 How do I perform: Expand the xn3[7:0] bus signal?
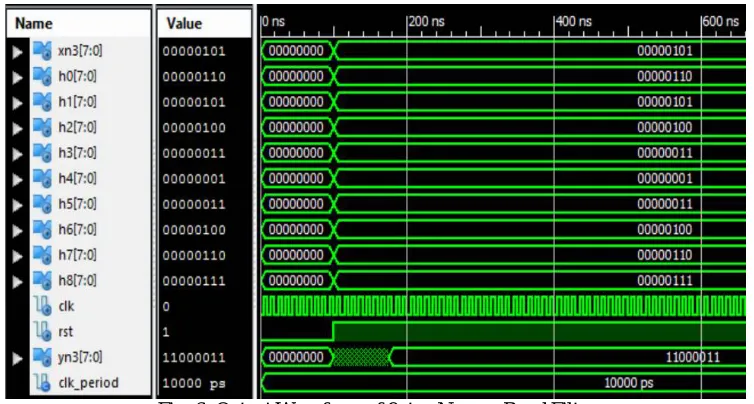pyautogui.click(x=17, y=51)
